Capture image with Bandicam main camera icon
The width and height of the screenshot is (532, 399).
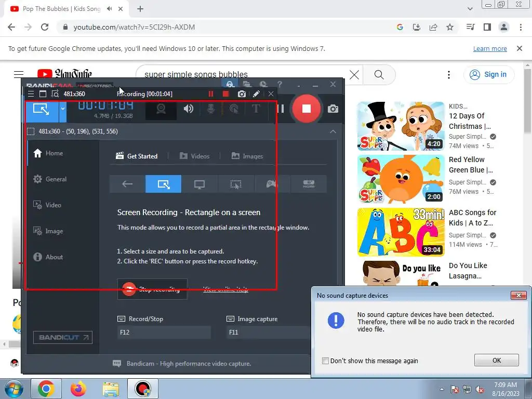coord(333,109)
